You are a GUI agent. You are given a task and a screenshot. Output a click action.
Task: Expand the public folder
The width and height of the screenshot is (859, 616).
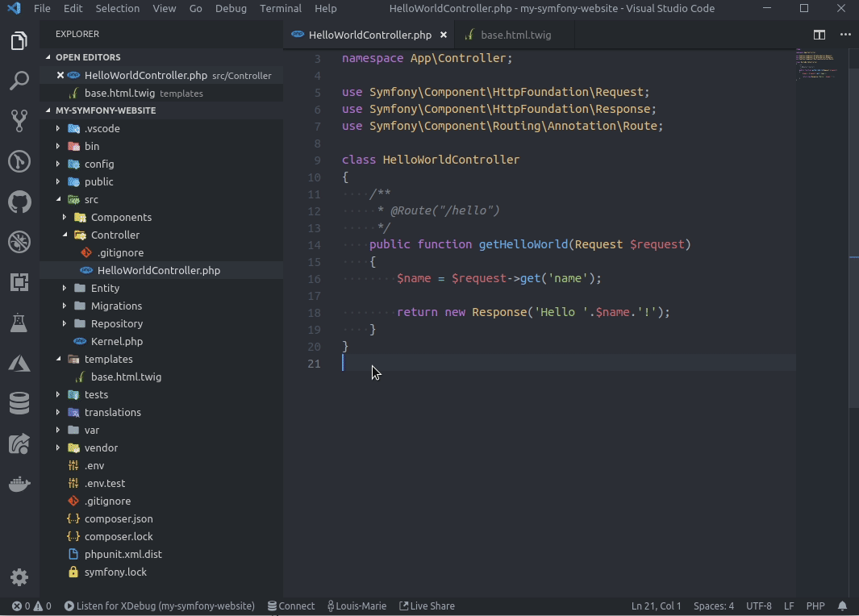58,181
